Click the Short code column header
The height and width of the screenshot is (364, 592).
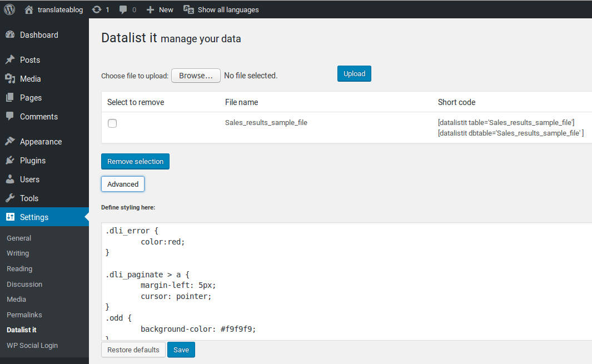pos(456,102)
